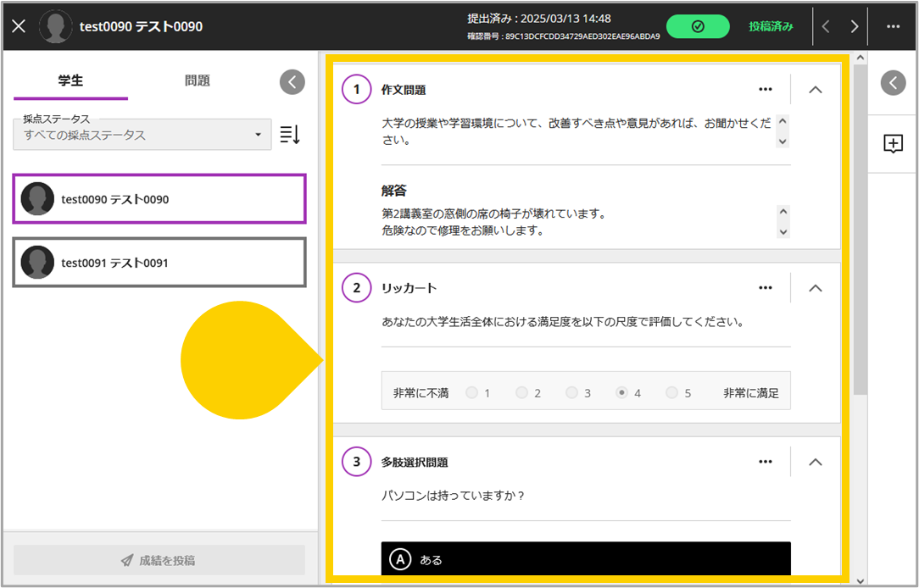Collapse the リッカート question section

click(x=816, y=288)
